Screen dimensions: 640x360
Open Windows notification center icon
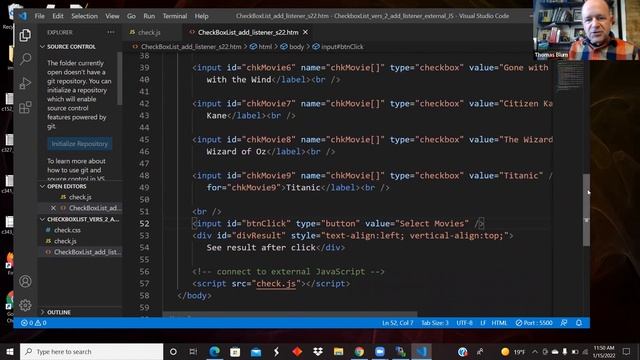pyautogui.click(x=627, y=351)
